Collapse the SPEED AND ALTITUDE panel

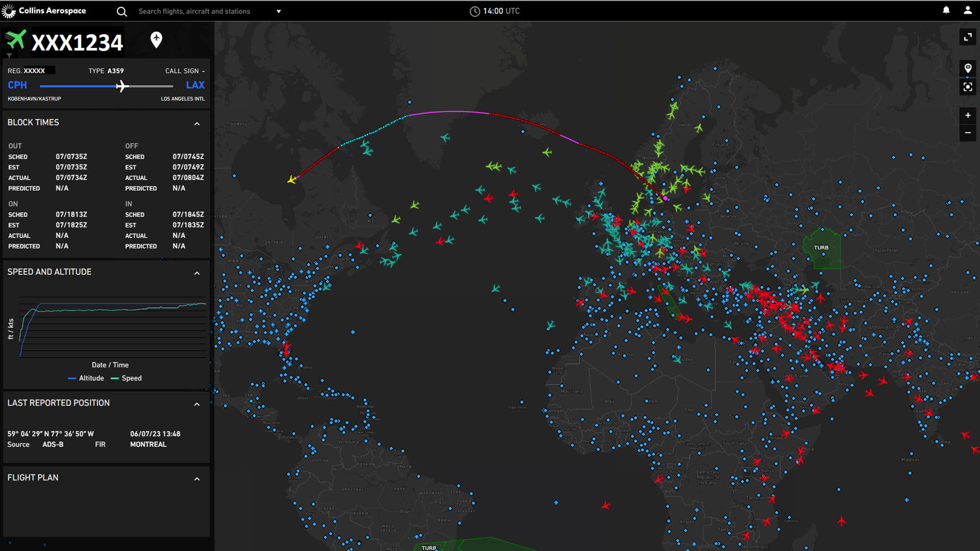click(x=198, y=273)
